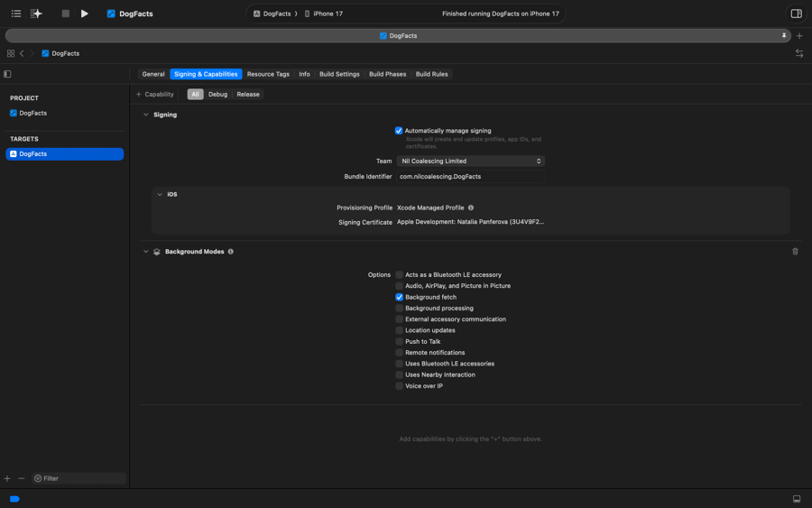Click the blue tag icon in the bottom bar
This screenshot has height=508, width=812.
click(14, 499)
